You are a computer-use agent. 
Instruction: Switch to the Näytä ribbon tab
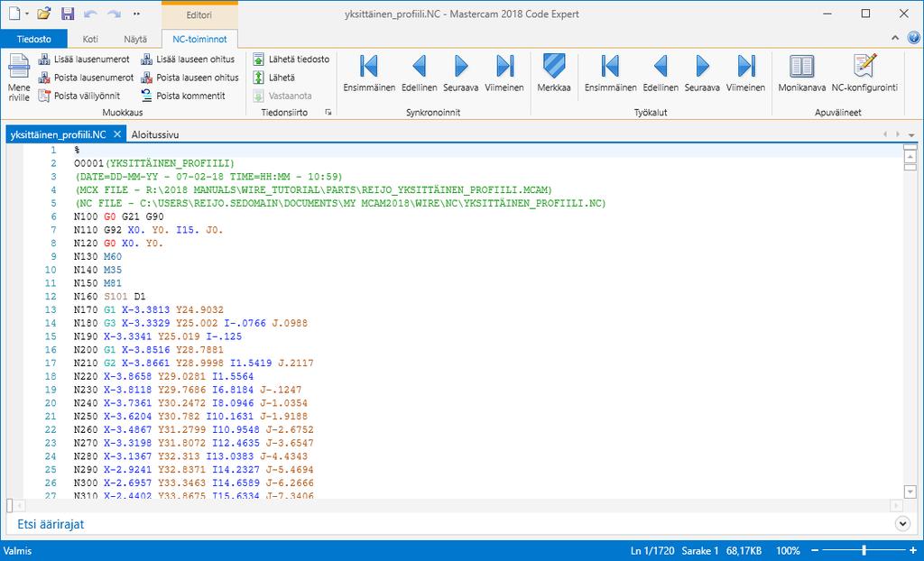coord(135,39)
